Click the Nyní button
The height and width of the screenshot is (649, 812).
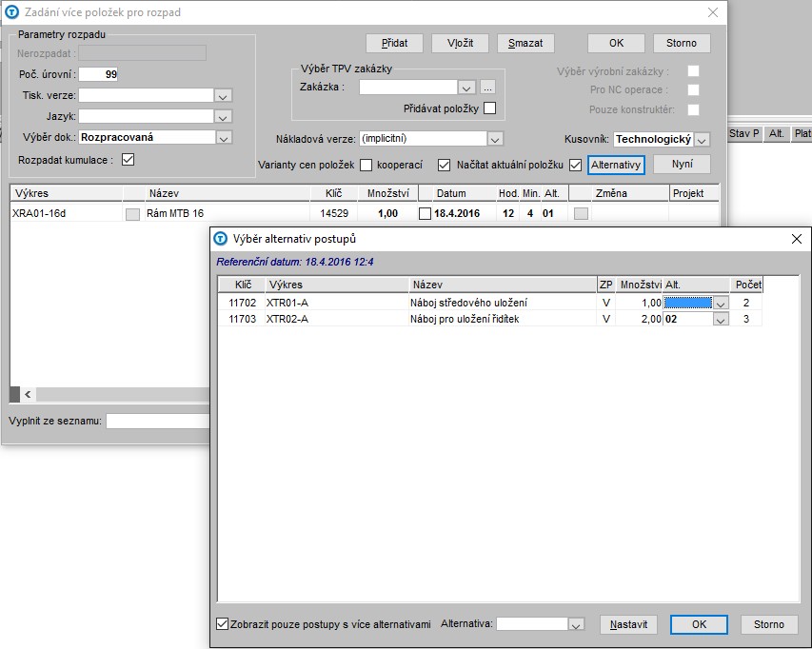tap(682, 164)
